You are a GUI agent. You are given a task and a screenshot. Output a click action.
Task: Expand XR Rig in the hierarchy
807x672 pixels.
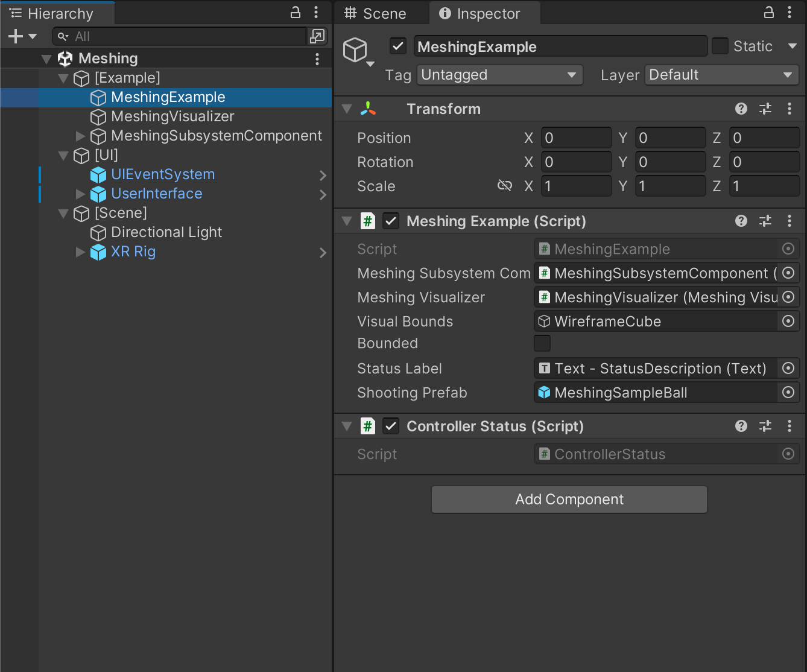81,252
